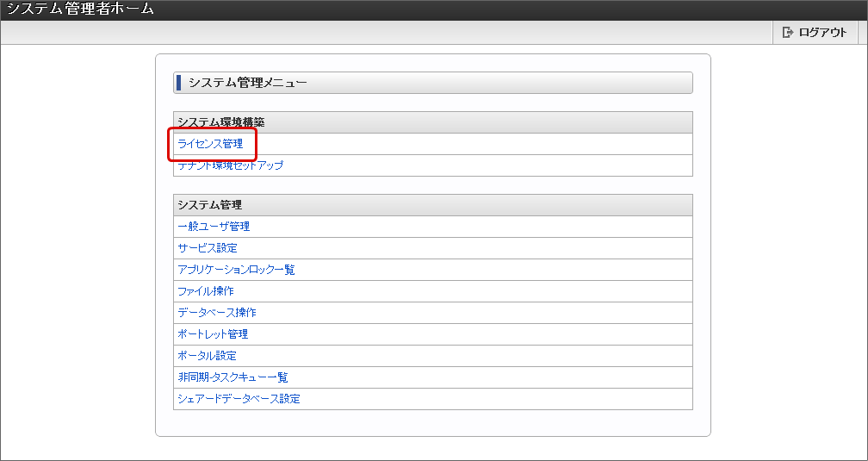Open 非同期-タスクキュー一覧
The width and height of the screenshot is (868, 461).
coord(233,378)
